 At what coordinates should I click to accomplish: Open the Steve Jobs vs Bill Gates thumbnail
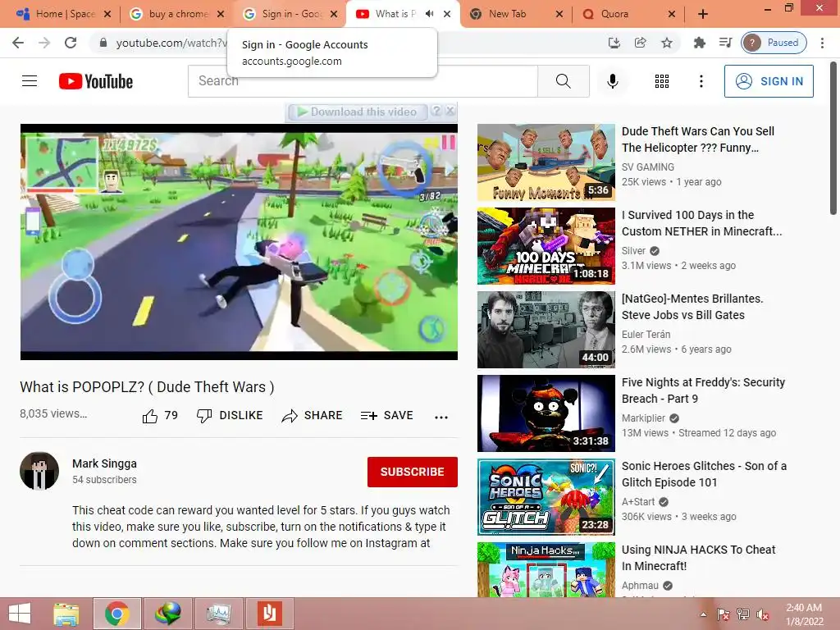point(546,330)
